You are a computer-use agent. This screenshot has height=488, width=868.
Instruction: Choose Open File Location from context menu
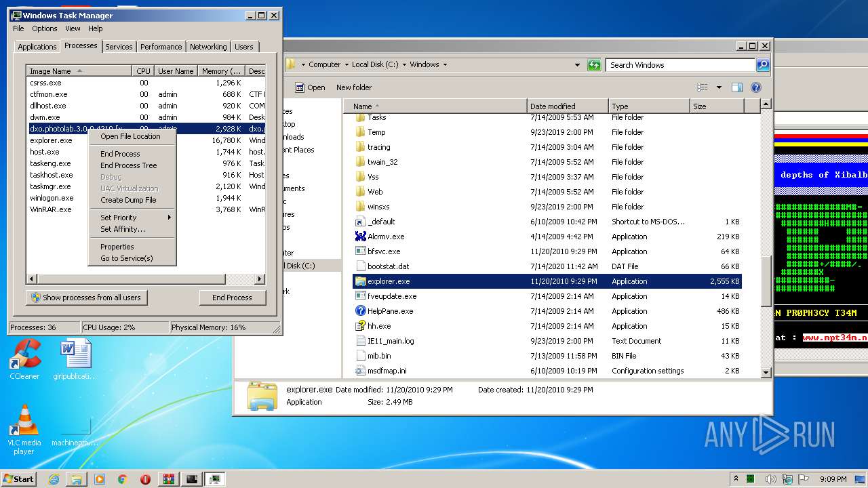pyautogui.click(x=133, y=136)
